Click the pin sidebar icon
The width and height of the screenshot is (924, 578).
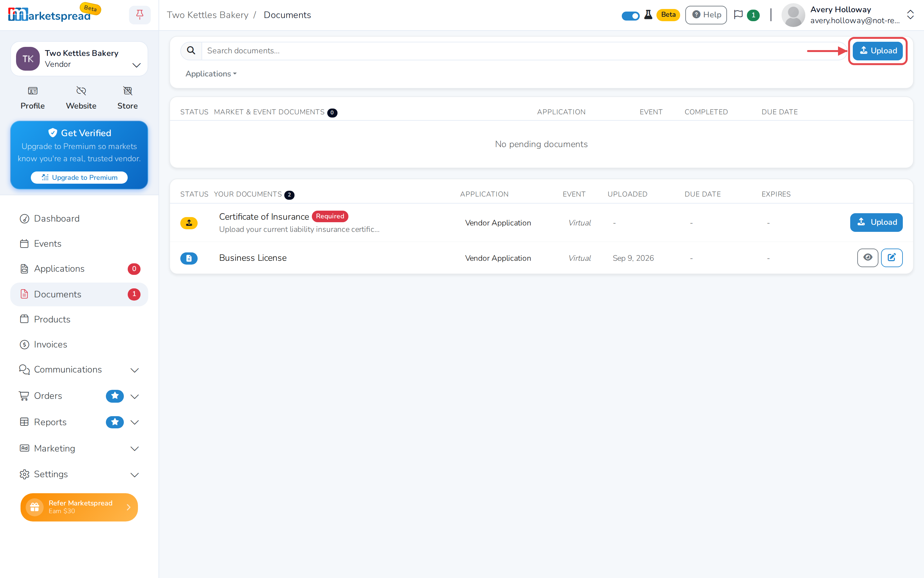pyautogui.click(x=140, y=15)
